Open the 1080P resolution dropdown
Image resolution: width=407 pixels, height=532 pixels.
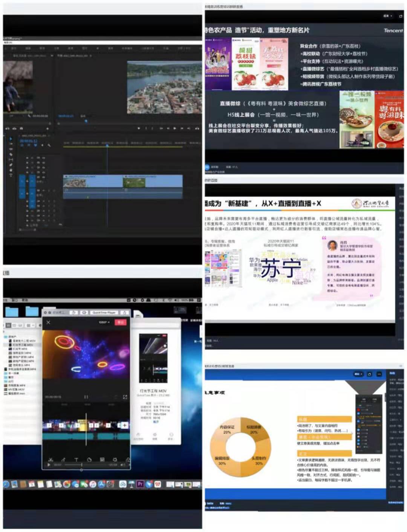coord(104,323)
